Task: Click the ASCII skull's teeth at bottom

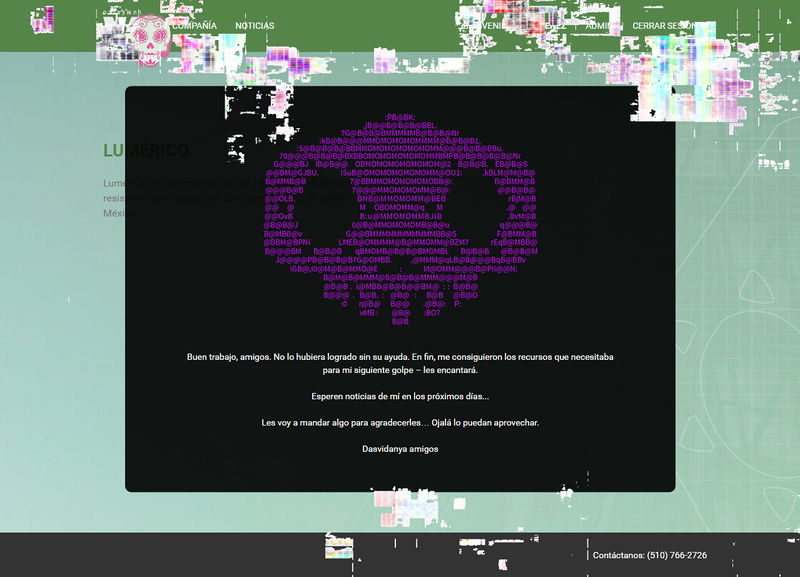Action: point(400,295)
